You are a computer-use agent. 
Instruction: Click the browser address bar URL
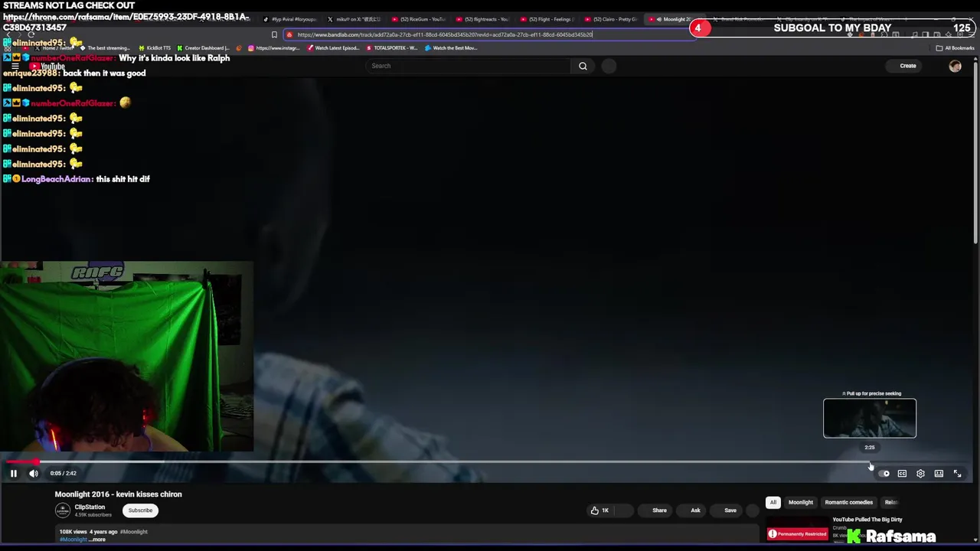click(x=444, y=34)
